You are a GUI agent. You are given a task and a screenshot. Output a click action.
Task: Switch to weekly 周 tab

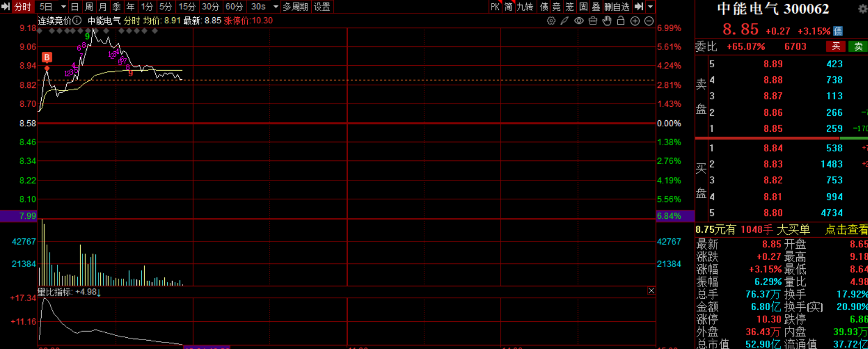tap(89, 7)
